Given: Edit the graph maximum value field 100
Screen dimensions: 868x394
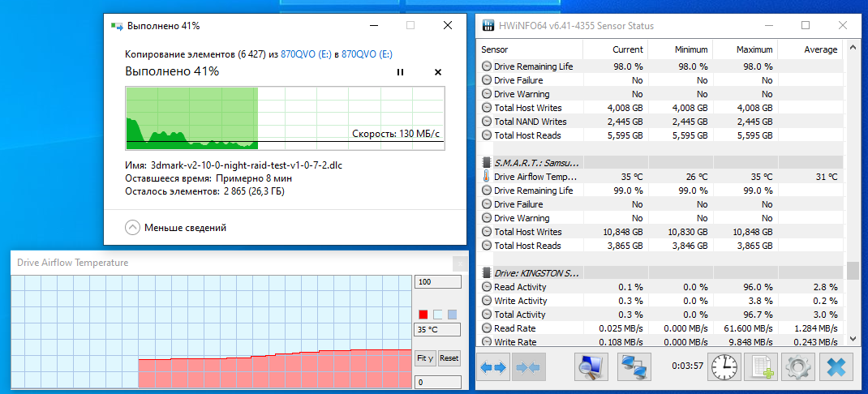Looking at the screenshot, I should [x=437, y=282].
